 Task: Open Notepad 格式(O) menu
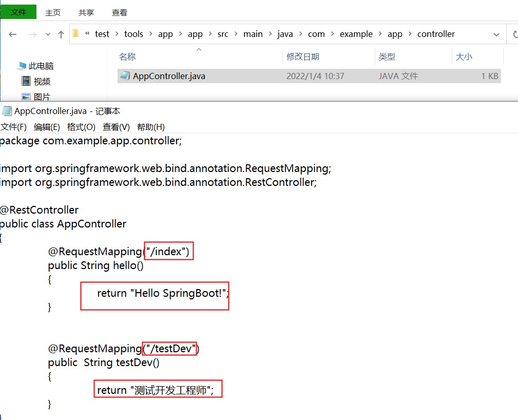click(x=81, y=127)
